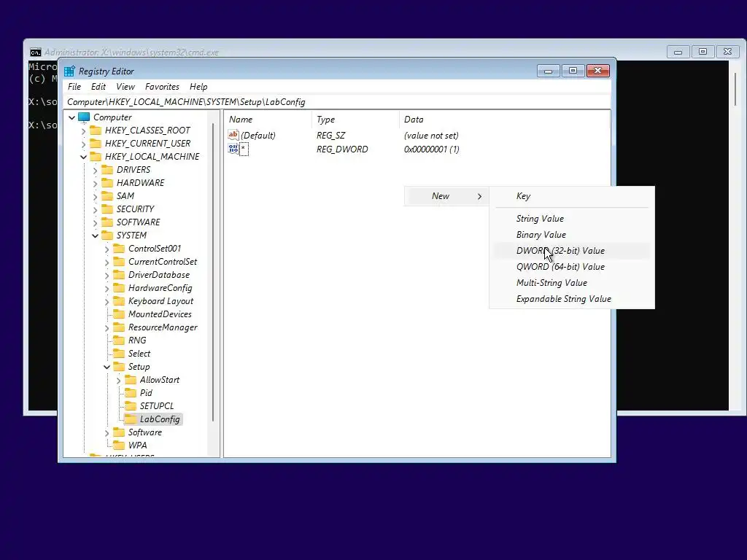Collapse the Computer root node
Screen dimensions: 747x560
(72, 117)
